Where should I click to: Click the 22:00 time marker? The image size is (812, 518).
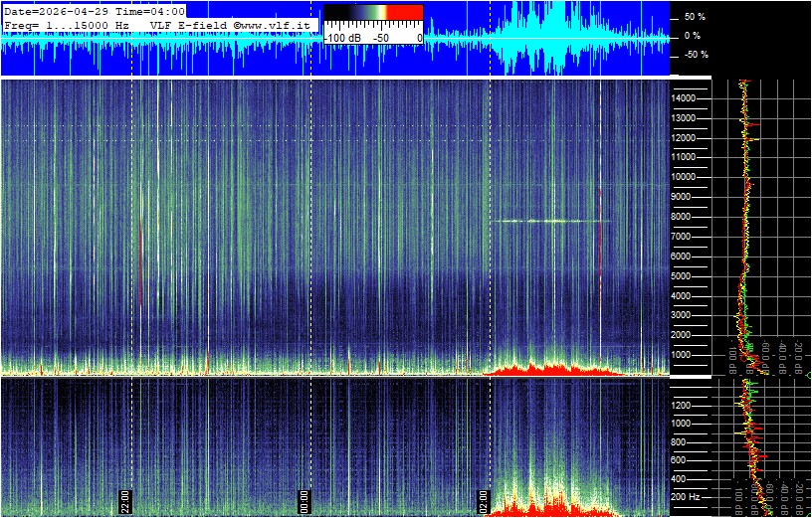pos(126,499)
